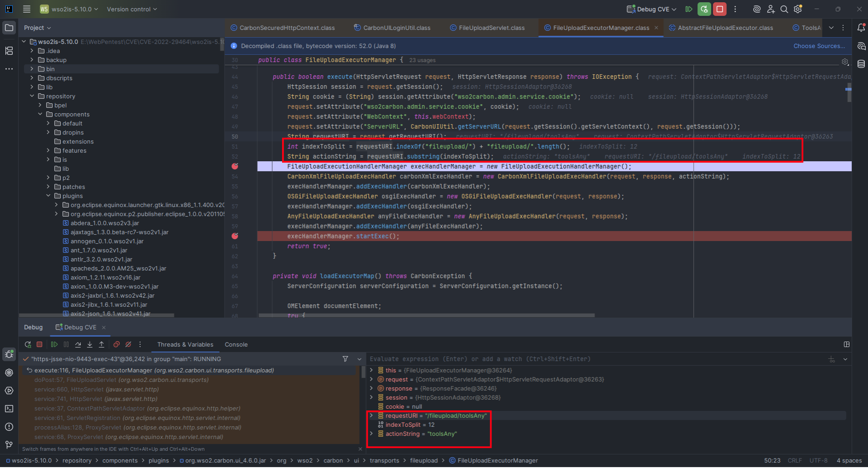Open the Services tool window
Viewport: 868px width, 468px height.
[9, 390]
